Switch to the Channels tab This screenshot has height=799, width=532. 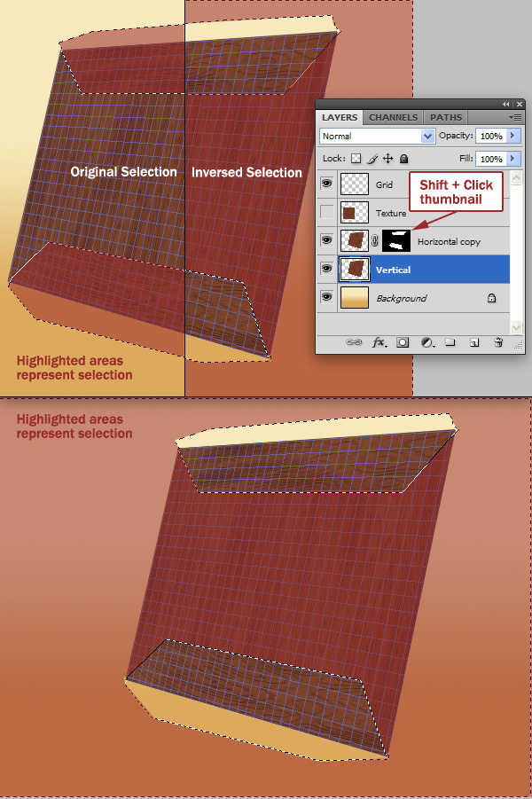pos(393,117)
